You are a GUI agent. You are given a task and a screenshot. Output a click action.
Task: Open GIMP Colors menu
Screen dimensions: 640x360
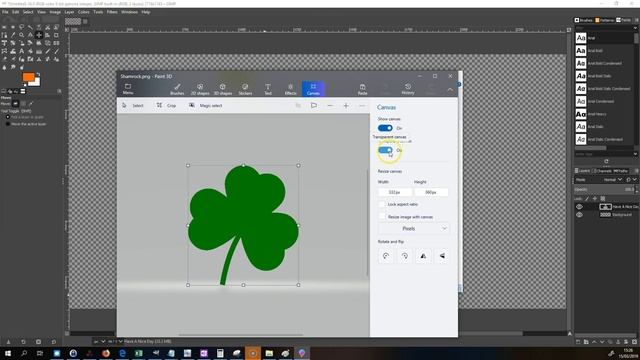point(84,12)
